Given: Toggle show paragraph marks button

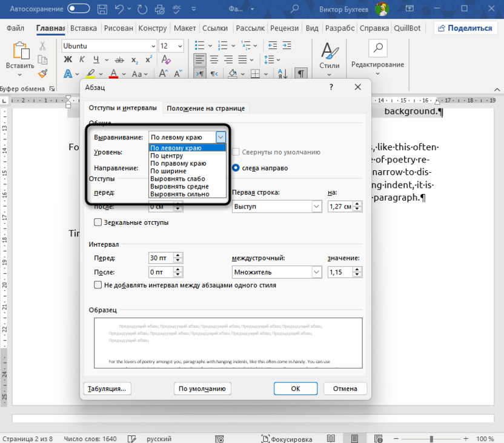Looking at the screenshot, I should point(300,73).
